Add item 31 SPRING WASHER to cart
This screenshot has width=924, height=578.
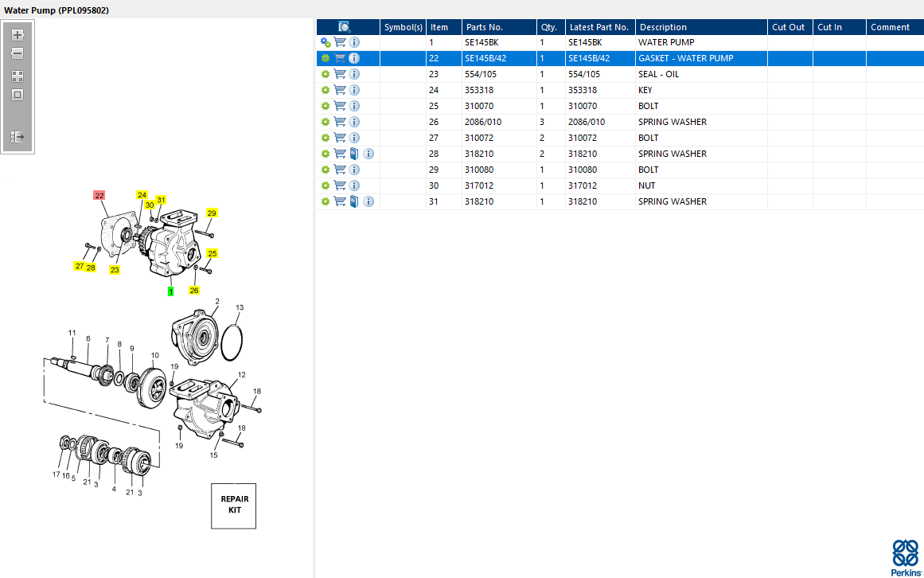coord(340,201)
